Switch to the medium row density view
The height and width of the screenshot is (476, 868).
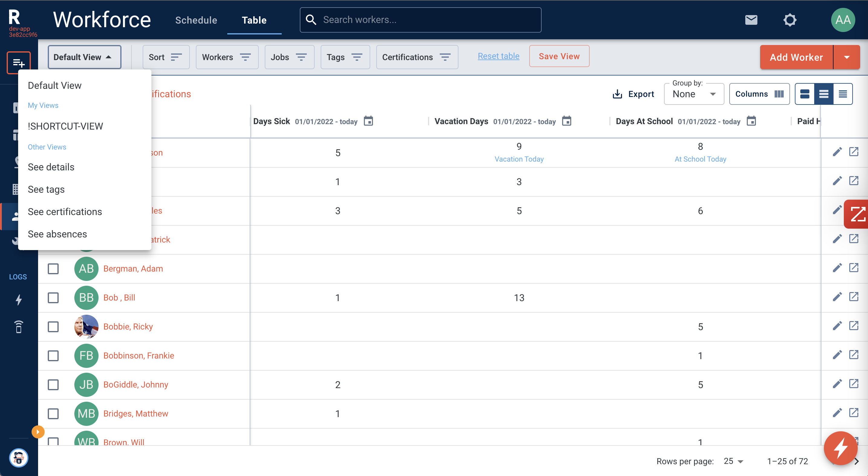pos(824,94)
